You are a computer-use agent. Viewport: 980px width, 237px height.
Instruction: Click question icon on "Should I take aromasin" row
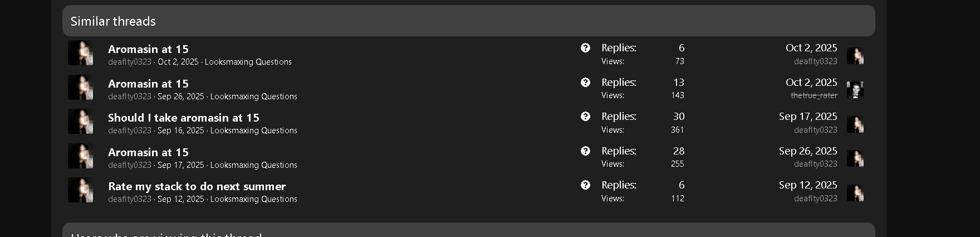pos(585,117)
